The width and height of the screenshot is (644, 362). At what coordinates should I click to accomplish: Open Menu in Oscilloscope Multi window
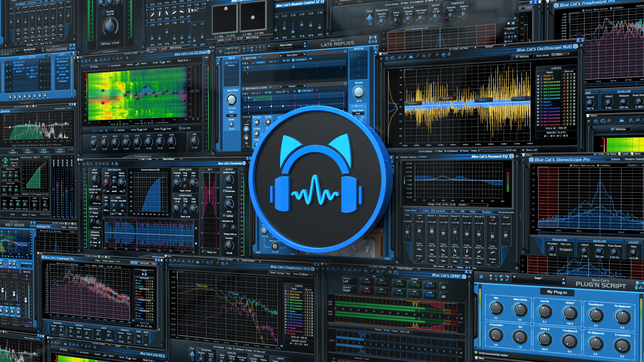click(x=384, y=54)
